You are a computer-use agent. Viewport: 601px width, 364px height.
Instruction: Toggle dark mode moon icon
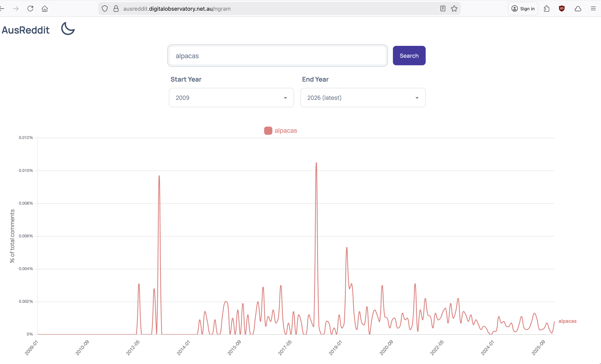click(68, 29)
